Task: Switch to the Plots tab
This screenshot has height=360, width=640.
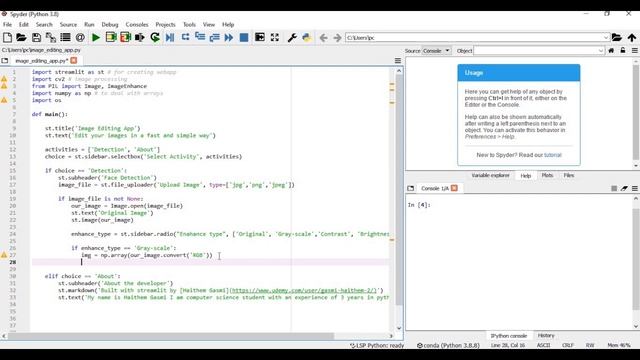Action: pyautogui.click(x=547, y=176)
